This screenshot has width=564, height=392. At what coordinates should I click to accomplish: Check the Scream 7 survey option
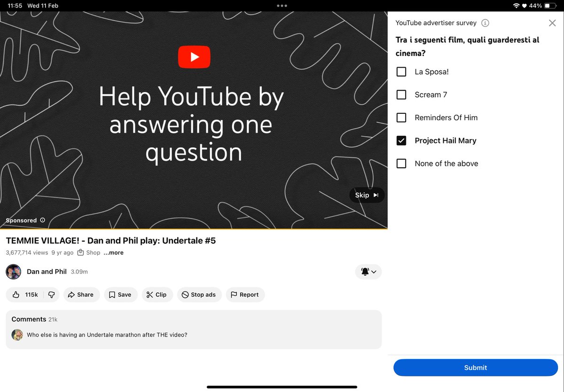401,94
